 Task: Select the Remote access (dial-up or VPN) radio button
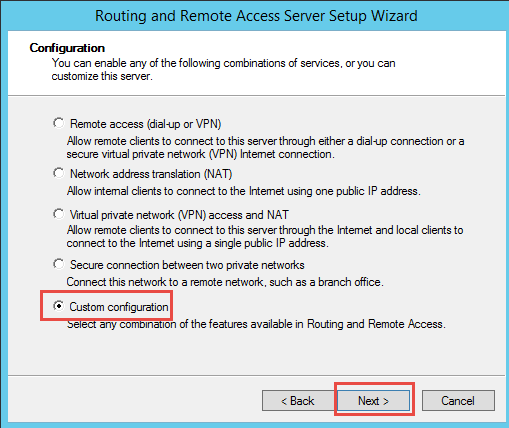pyautogui.click(x=59, y=123)
